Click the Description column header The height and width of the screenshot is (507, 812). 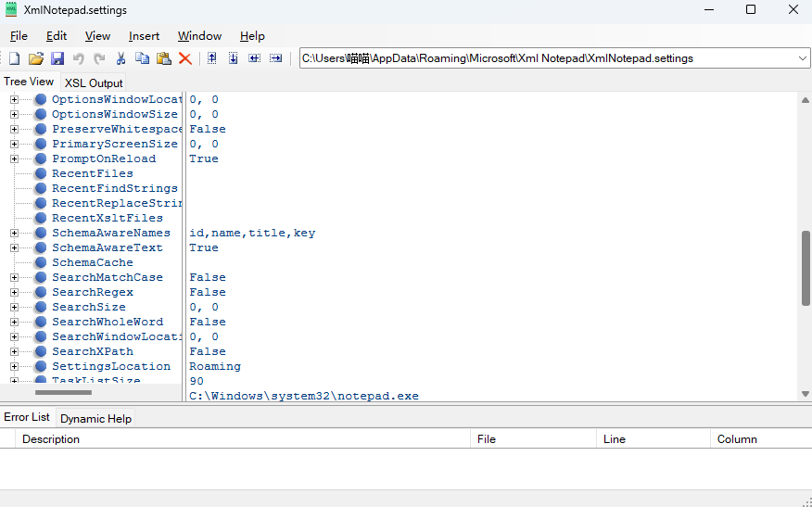[x=51, y=439]
